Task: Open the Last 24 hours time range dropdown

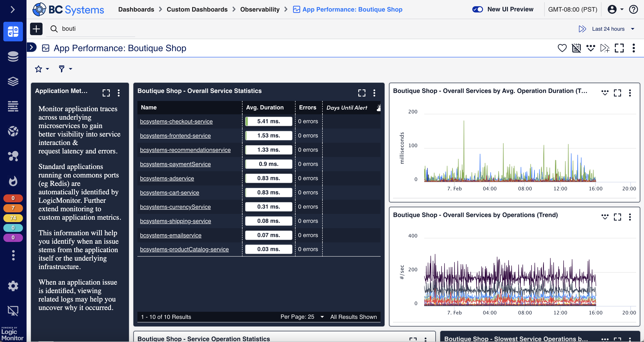Action: 611,29
